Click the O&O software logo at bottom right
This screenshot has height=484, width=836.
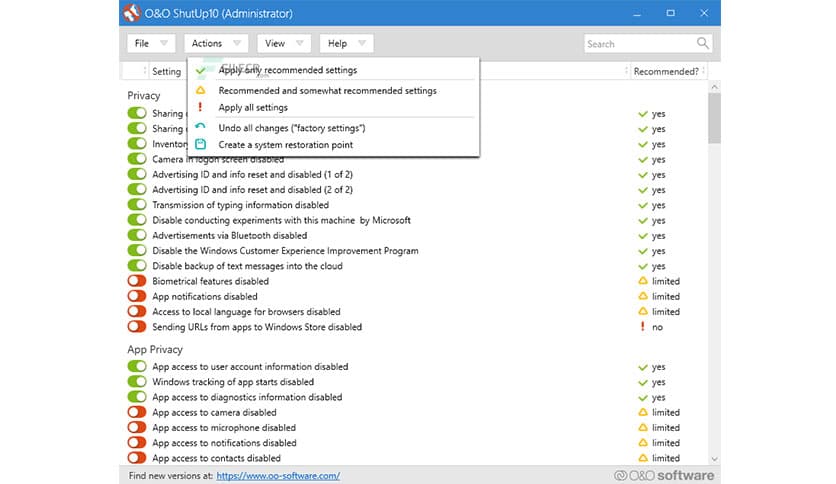(x=663, y=475)
